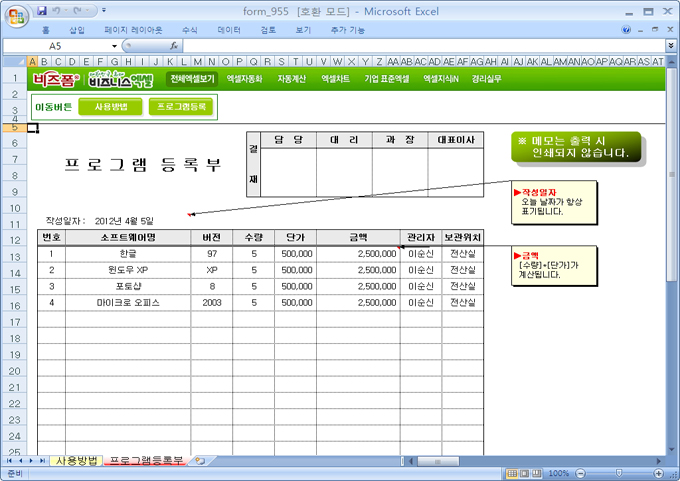Click the Undo icon in Quick Access Toolbar

(x=58, y=11)
